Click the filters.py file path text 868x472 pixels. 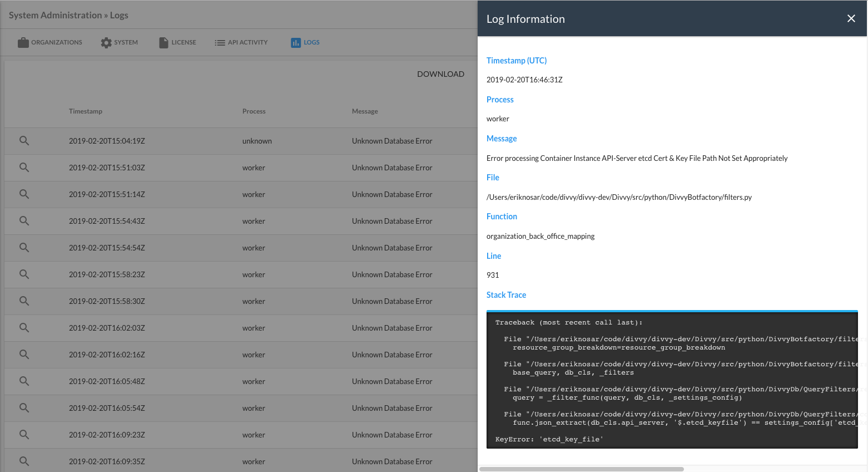[x=619, y=197]
